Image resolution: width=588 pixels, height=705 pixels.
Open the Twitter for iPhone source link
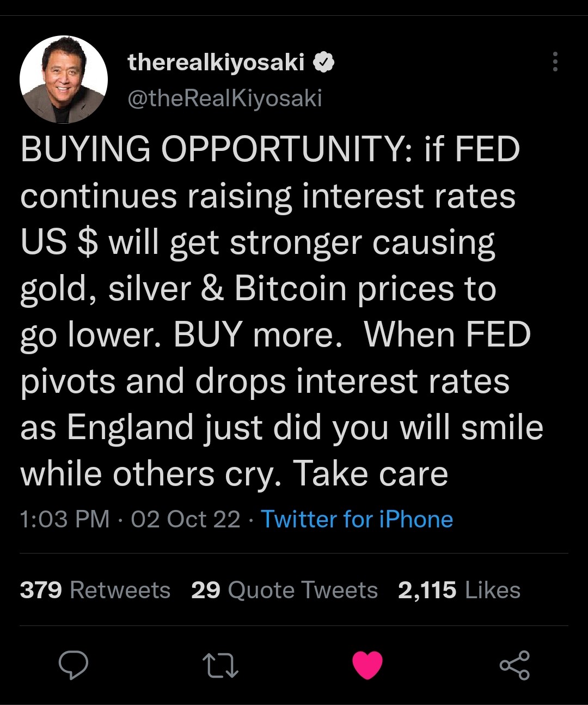pyautogui.click(x=357, y=519)
